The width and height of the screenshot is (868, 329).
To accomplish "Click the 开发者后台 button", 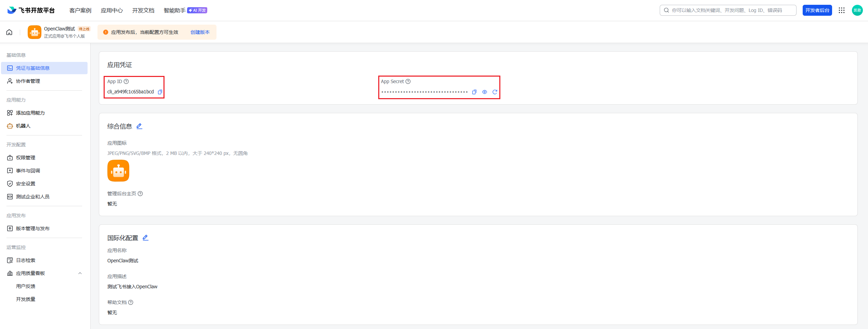I will tap(817, 10).
